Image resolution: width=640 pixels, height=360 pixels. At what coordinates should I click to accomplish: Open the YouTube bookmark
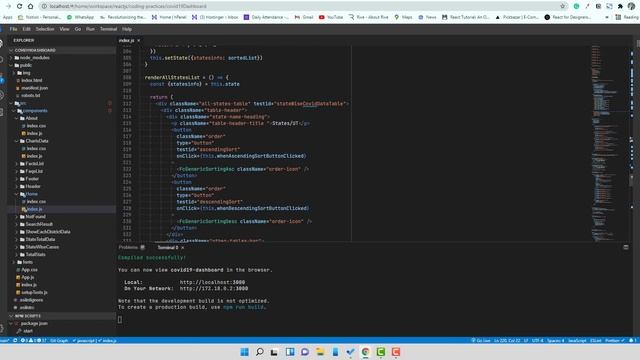[x=331, y=17]
